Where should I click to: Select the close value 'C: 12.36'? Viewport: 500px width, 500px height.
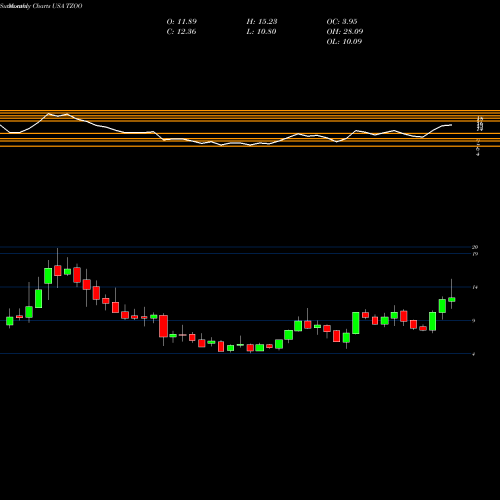click(181, 32)
